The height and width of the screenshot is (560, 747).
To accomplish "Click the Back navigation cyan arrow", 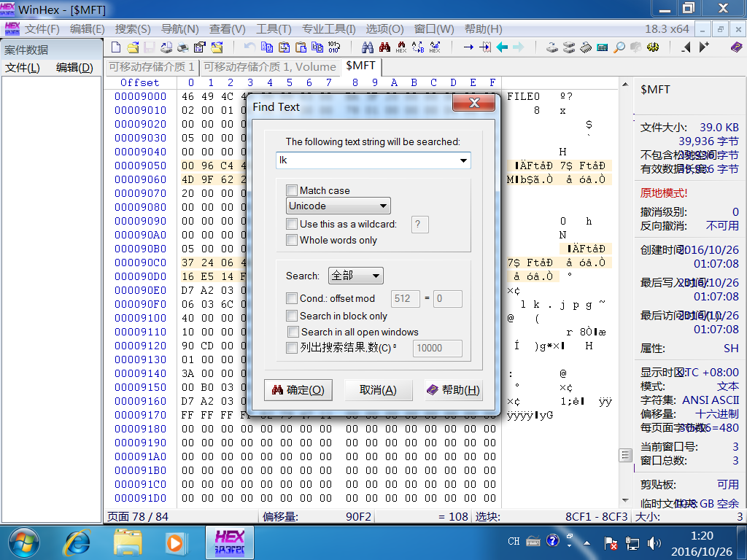I will tap(502, 47).
